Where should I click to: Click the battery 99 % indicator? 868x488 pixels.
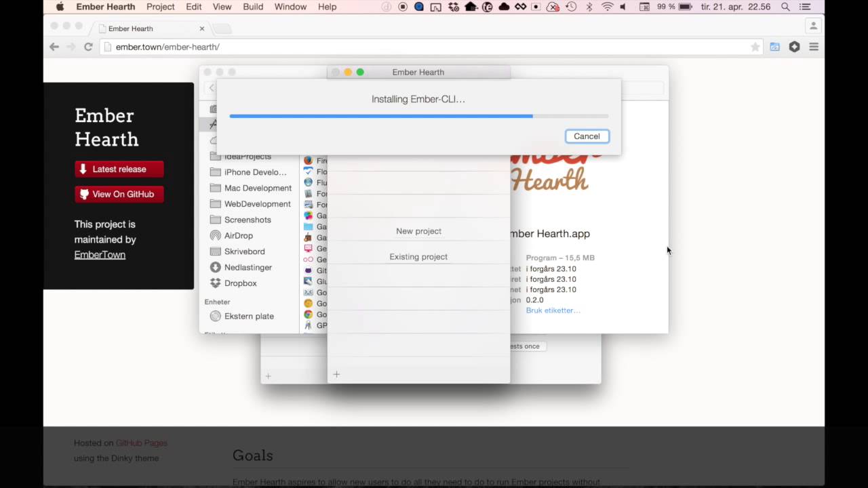(x=674, y=7)
